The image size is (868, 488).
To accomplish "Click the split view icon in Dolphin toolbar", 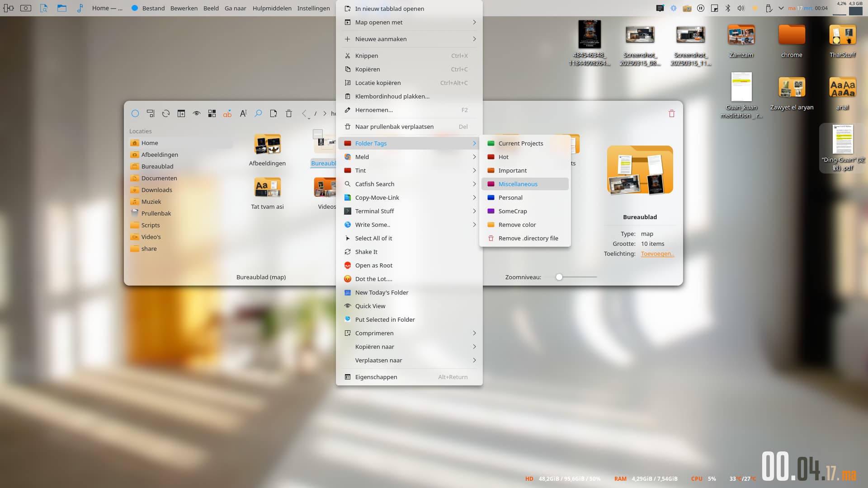I will click(181, 114).
